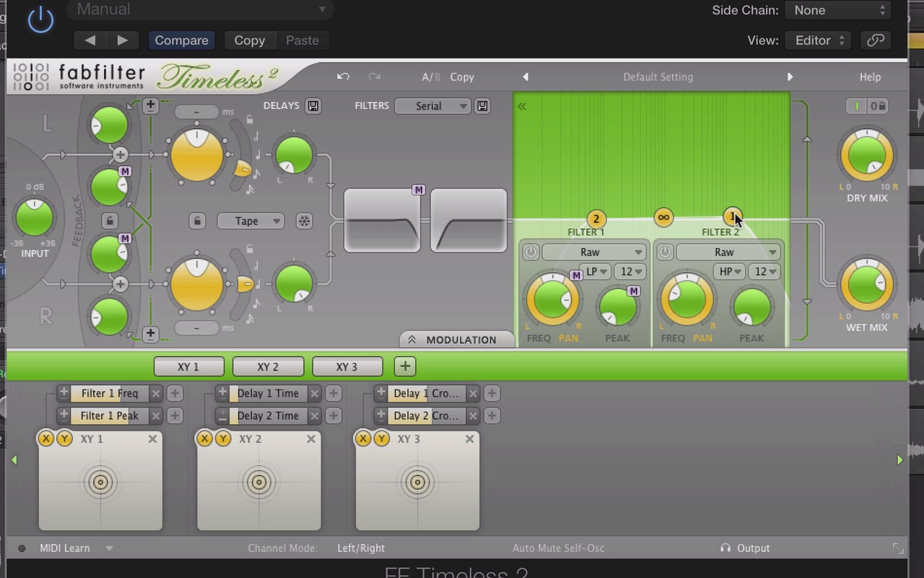The image size is (924, 578).
Task: Click the Paste button in header
Action: pos(302,40)
